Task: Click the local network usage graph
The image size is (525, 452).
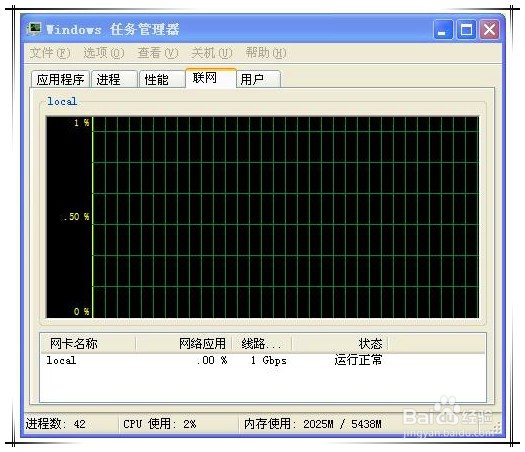Action: [262, 217]
